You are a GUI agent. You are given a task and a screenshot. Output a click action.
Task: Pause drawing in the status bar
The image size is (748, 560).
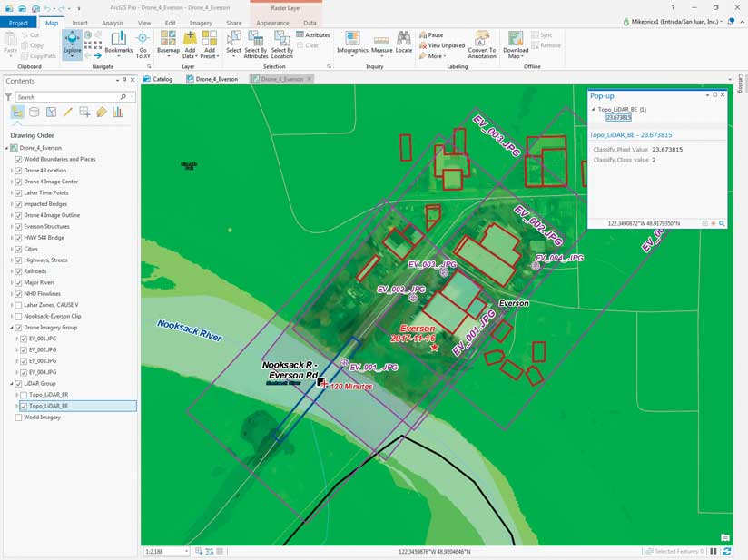click(x=714, y=551)
